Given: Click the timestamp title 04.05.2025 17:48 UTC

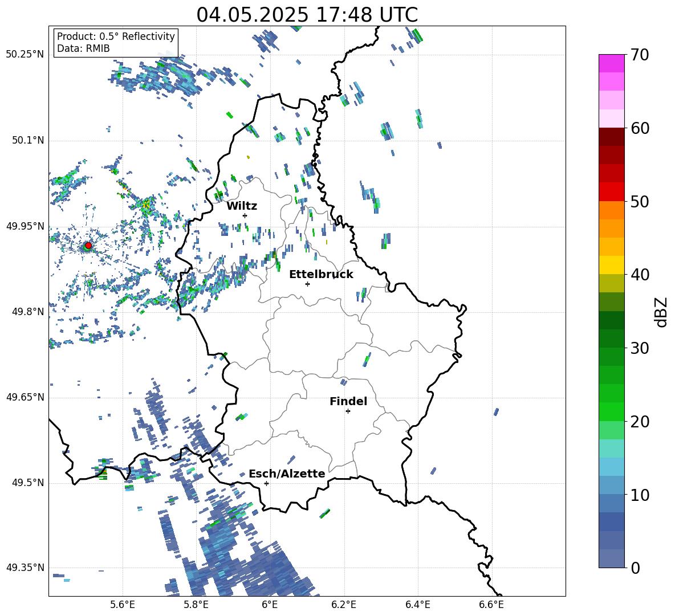Looking at the screenshot, I should point(307,14).
